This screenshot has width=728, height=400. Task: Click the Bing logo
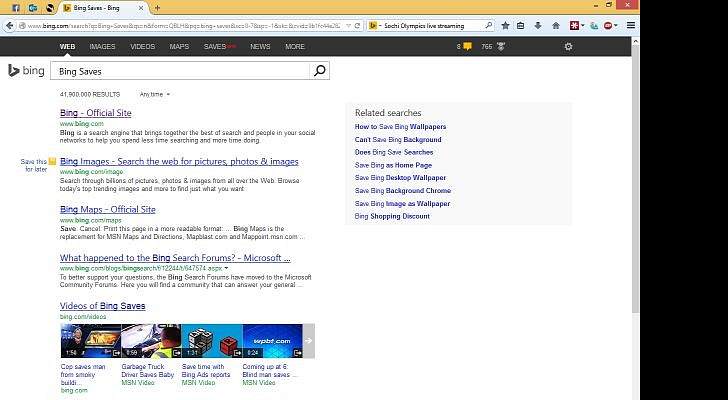25,71
